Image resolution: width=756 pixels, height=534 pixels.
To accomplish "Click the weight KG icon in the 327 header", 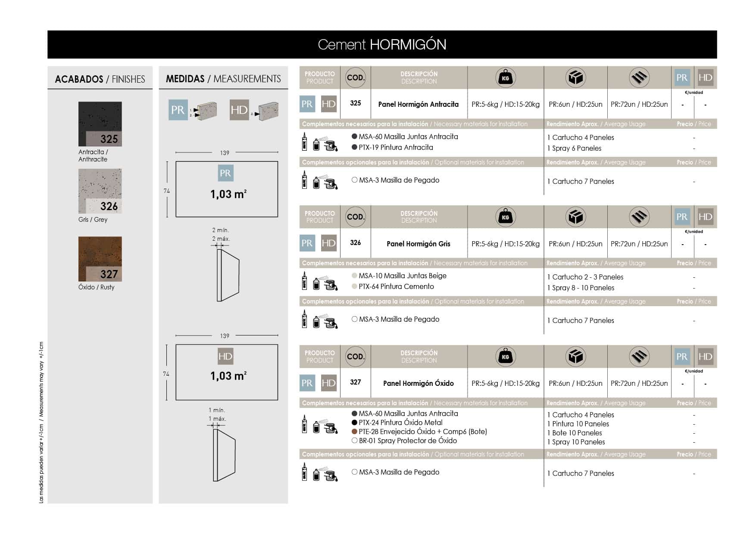I will pos(506,357).
